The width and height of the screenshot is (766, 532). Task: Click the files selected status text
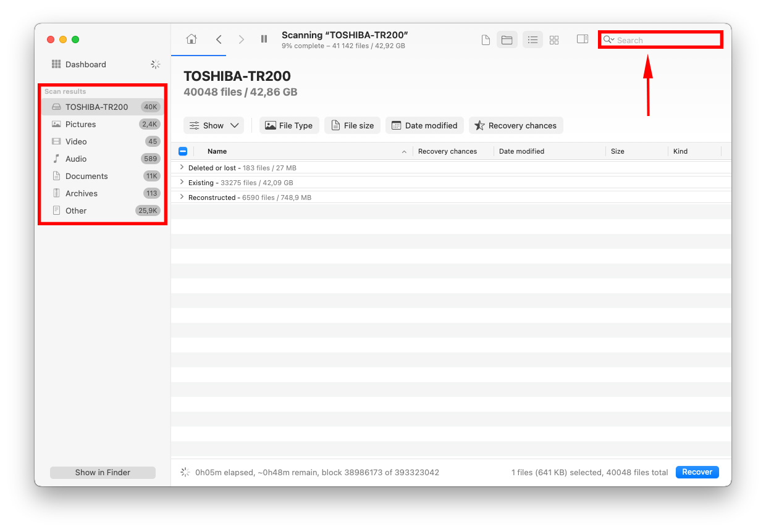[x=590, y=473]
